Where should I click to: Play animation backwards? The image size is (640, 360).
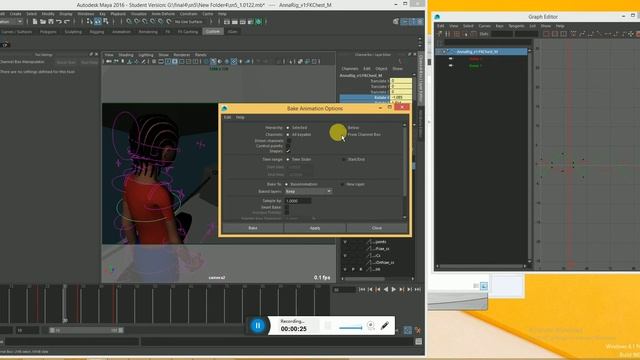(386, 289)
